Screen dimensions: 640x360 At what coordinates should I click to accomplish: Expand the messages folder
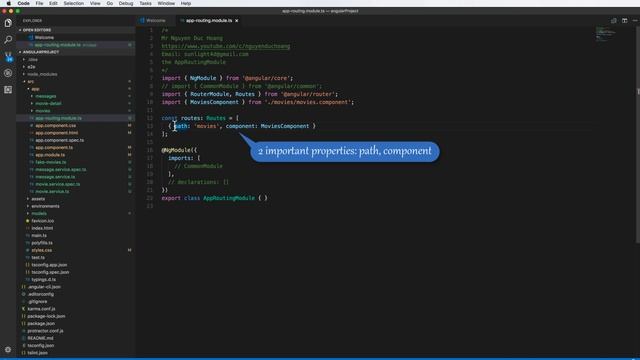coord(45,96)
